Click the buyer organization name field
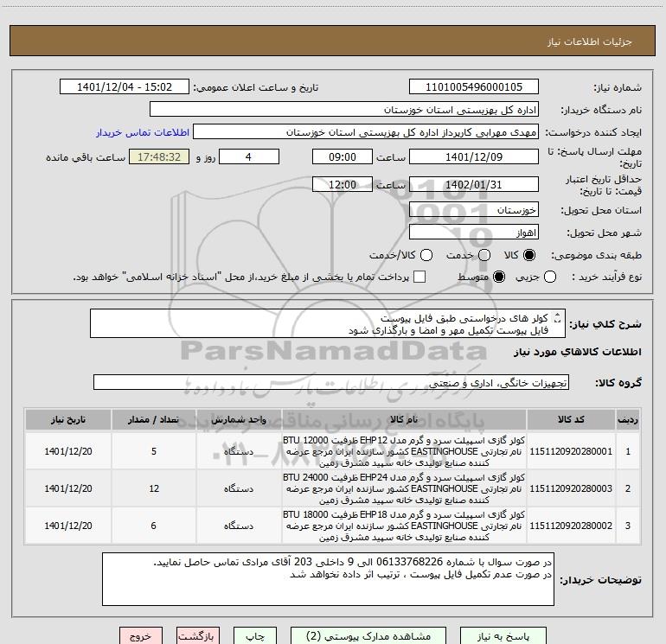 344,110
